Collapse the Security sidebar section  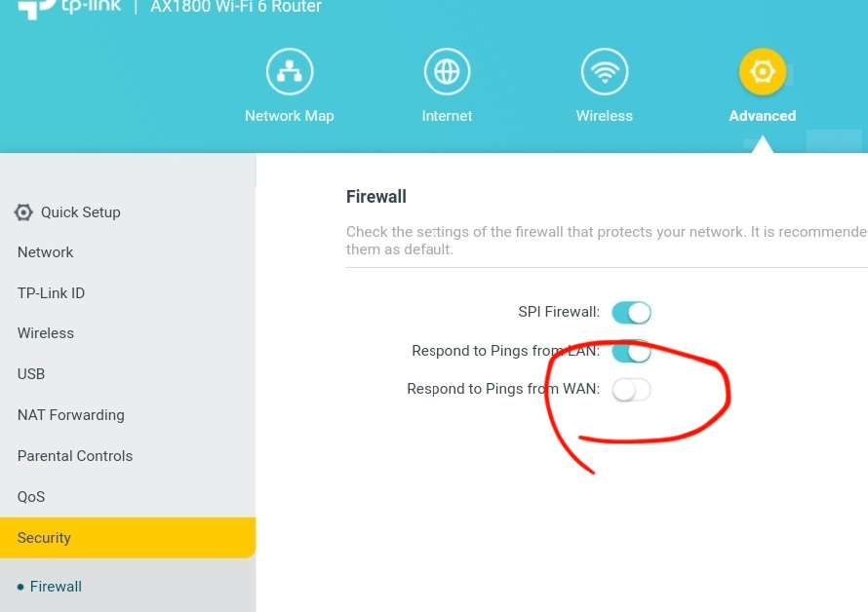click(x=128, y=537)
